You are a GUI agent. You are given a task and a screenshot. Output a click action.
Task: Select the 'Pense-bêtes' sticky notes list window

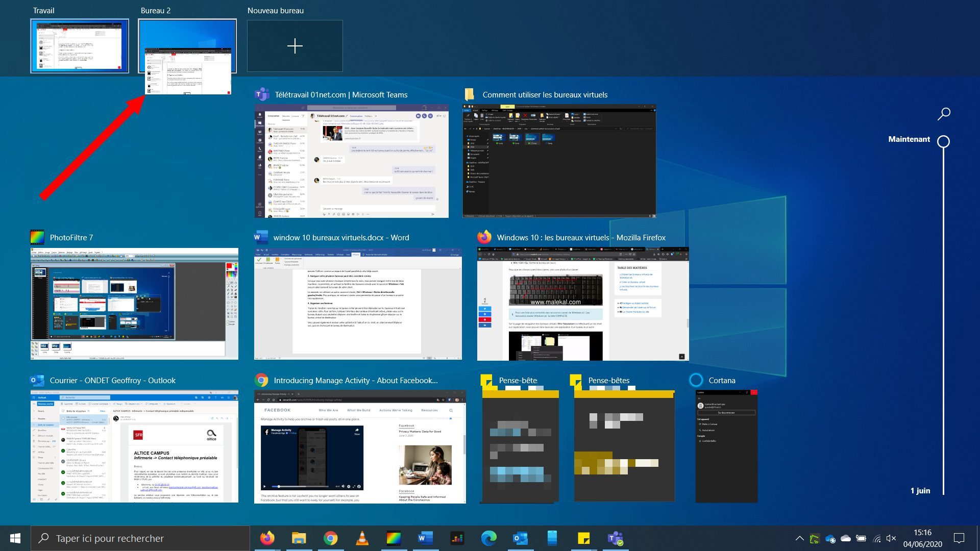coord(624,446)
